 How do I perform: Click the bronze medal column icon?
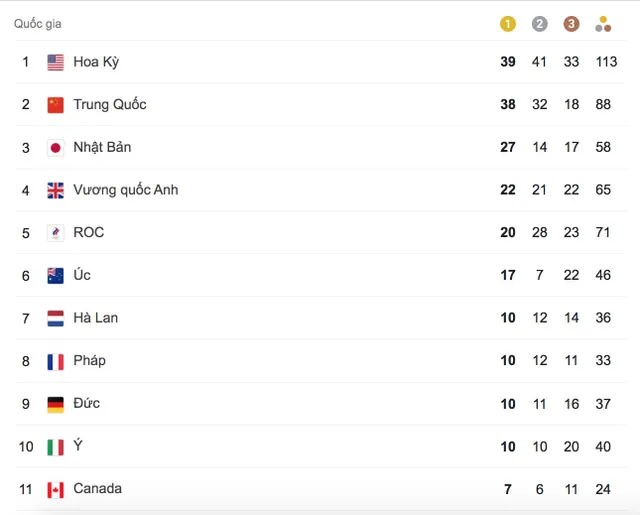571,24
